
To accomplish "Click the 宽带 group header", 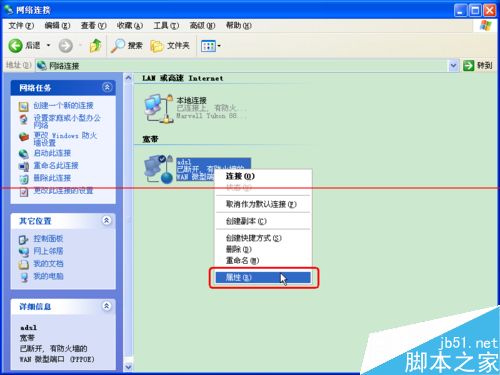I will [150, 139].
